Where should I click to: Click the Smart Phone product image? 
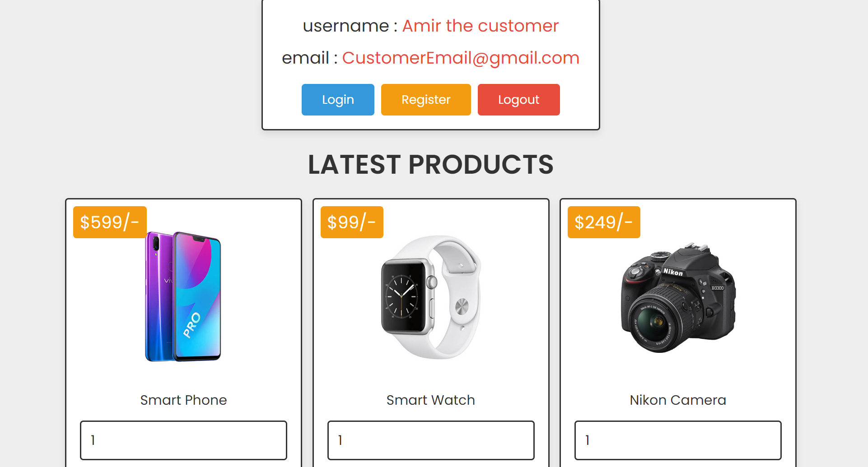183,297
